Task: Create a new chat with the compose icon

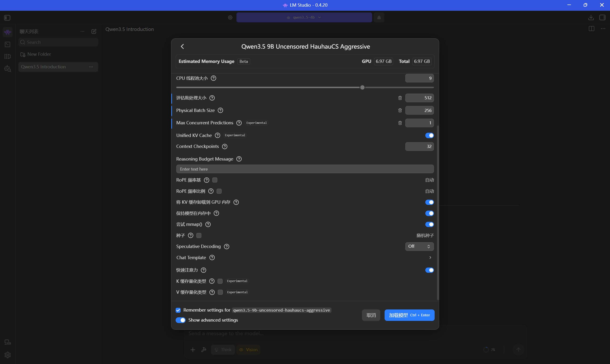Action: [x=94, y=31]
